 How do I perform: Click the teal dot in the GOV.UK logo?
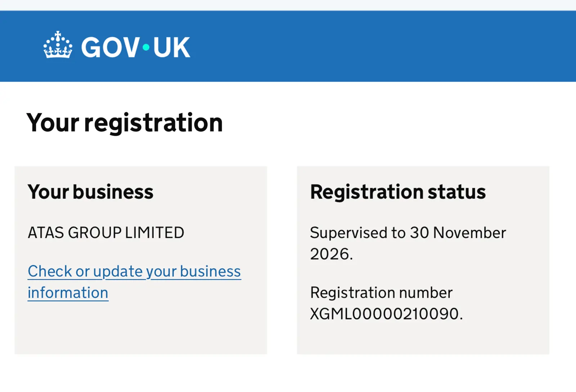[x=146, y=47]
